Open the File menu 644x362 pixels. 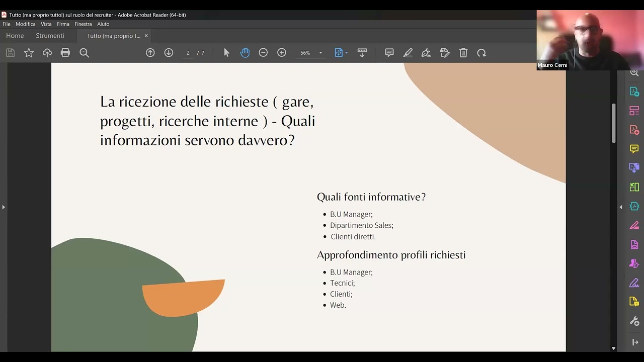[7, 24]
